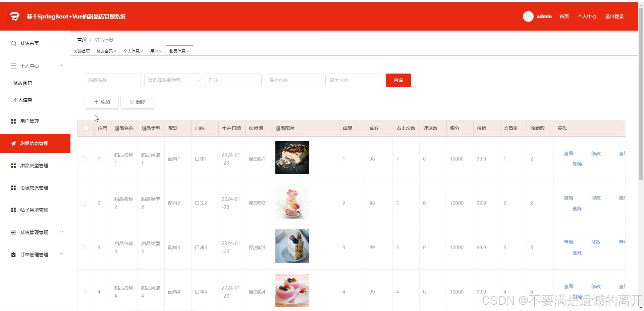Click 修改 link on the second row
The height and width of the screenshot is (311, 644).
596,198
